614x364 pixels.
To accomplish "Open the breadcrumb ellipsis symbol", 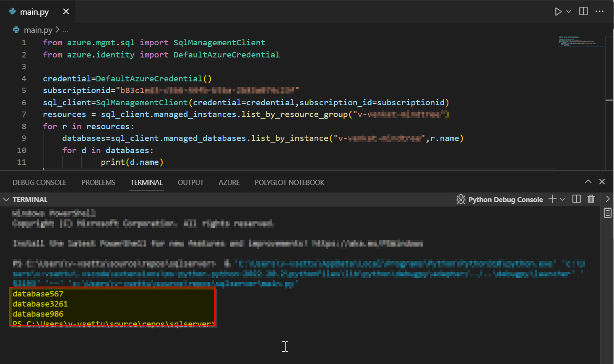I will [65, 30].
